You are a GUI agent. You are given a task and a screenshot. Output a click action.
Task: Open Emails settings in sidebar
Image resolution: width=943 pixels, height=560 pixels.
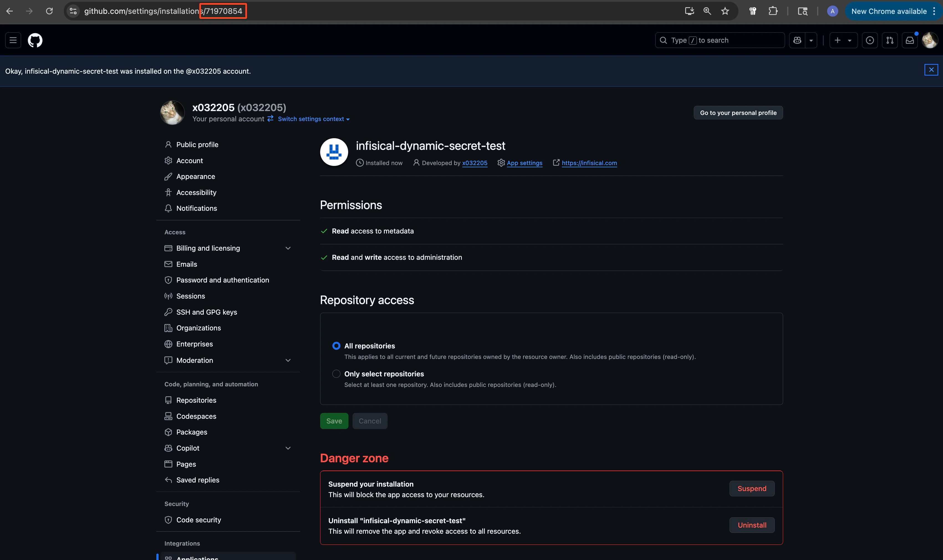187,264
